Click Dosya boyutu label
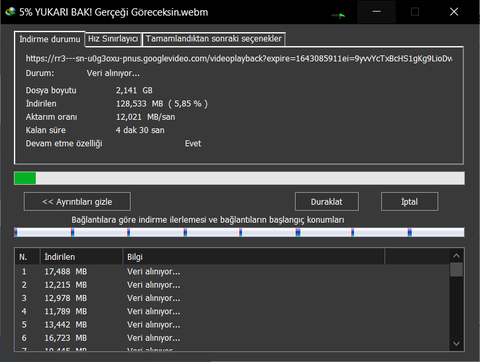 pyautogui.click(x=51, y=90)
